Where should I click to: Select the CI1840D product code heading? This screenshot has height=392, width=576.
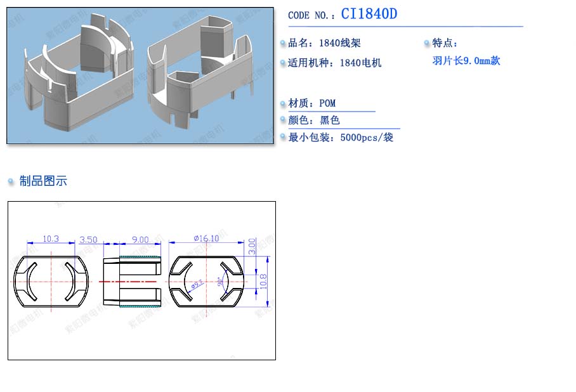[x=369, y=15]
